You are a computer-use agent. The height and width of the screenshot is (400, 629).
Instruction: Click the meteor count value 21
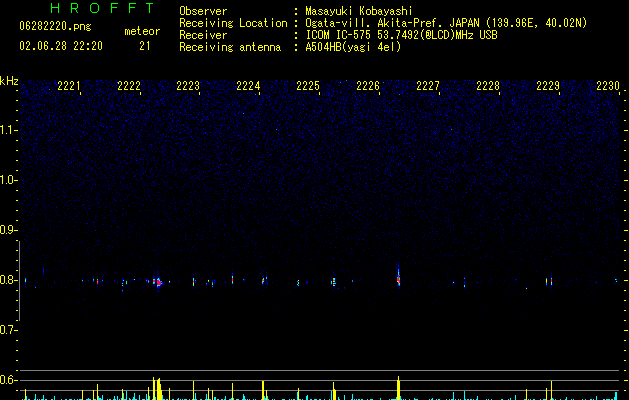pos(144,46)
